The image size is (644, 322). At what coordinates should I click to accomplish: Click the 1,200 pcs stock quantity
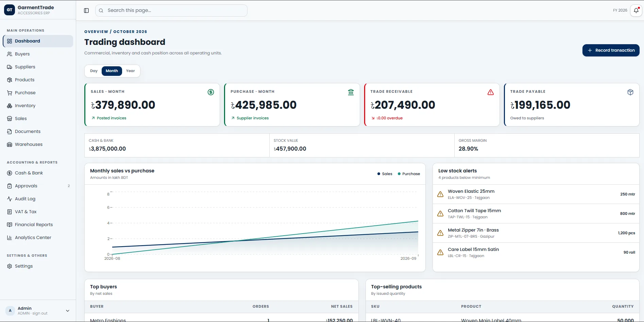626,233
